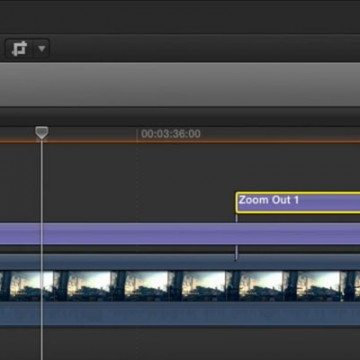Click empty timeline area below the audio track
Screen dimensions: 360x360
pos(200,344)
